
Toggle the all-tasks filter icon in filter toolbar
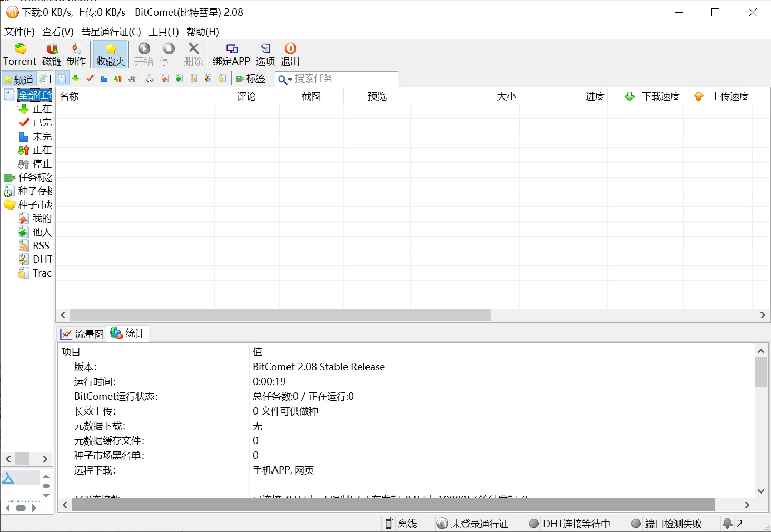coord(62,78)
